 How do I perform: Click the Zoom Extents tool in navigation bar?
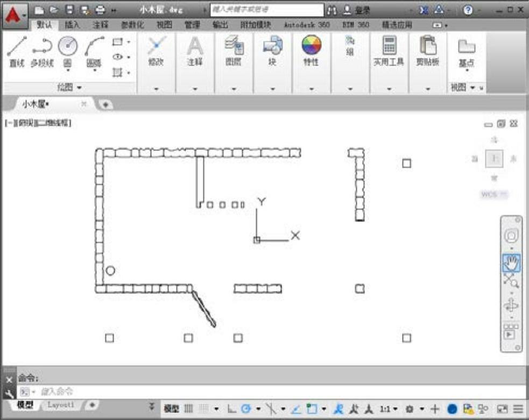[x=511, y=281]
